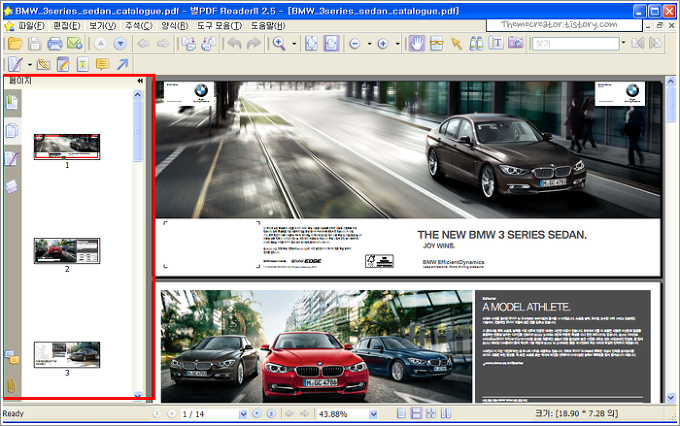Click the Redo arrow icon

pyautogui.click(x=254, y=43)
